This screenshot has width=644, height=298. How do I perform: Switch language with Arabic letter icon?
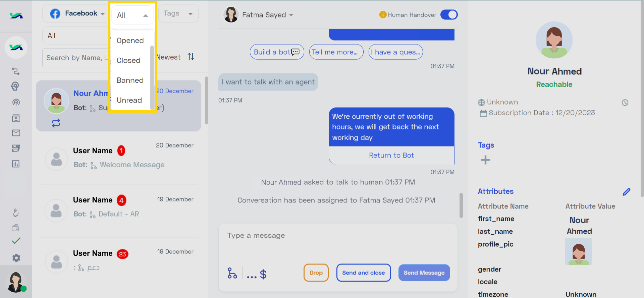[x=16, y=212]
